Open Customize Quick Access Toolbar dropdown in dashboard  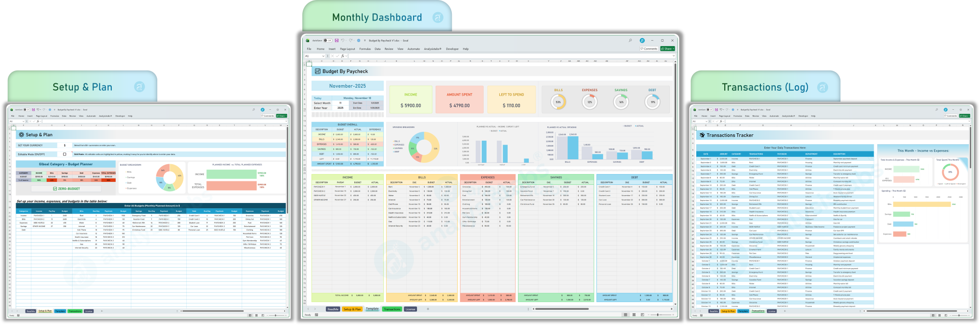point(365,41)
